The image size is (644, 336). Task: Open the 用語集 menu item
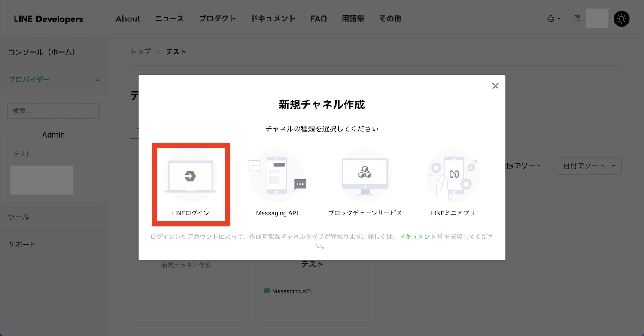click(x=353, y=19)
